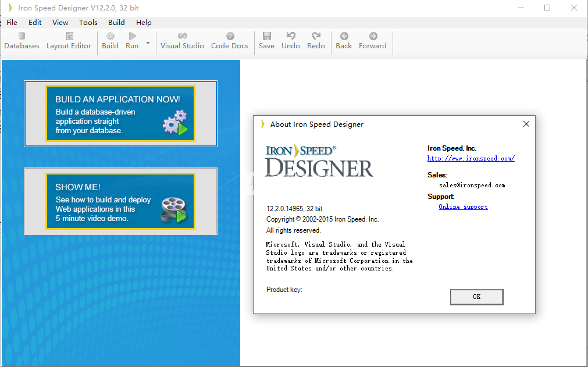The height and width of the screenshot is (367, 588).
Task: Click the Undo toolbar icon
Action: coord(291,37)
